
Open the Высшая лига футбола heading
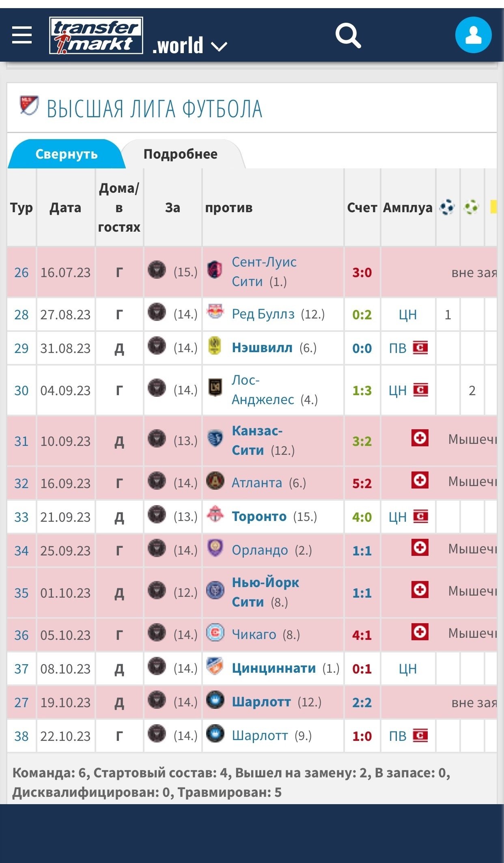[154, 109]
